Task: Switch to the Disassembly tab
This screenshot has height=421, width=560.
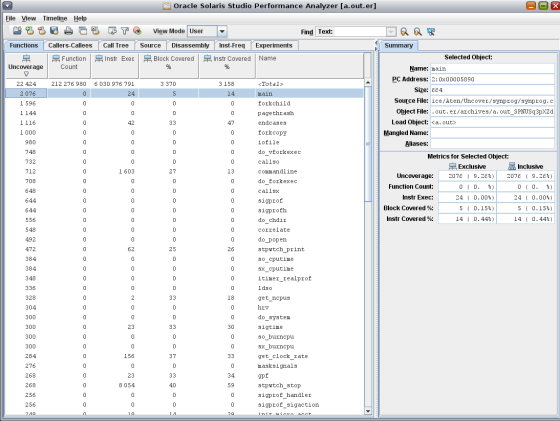Action: (x=190, y=45)
